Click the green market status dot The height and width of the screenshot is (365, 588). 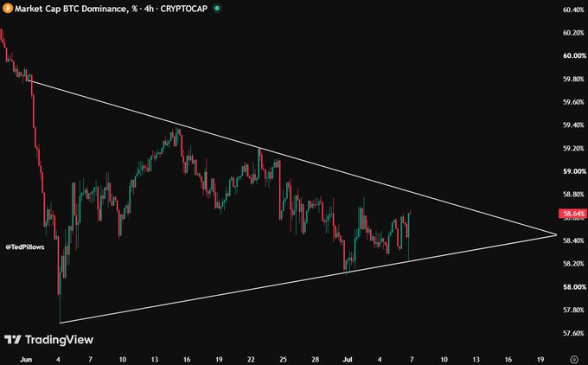[x=217, y=8]
